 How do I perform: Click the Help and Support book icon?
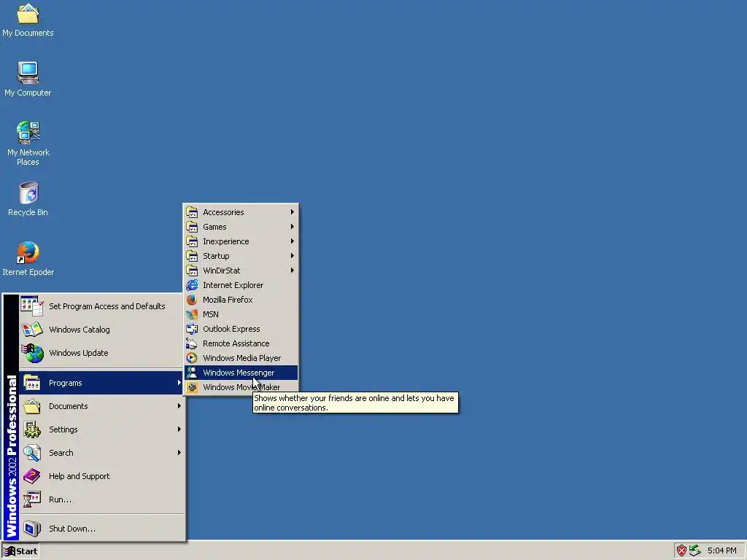click(x=32, y=476)
